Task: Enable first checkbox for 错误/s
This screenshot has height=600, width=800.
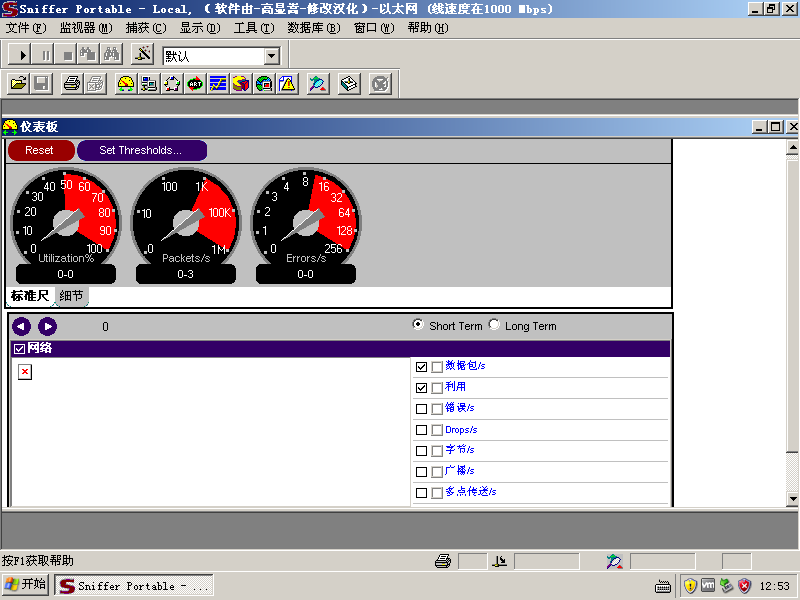Action: point(421,409)
